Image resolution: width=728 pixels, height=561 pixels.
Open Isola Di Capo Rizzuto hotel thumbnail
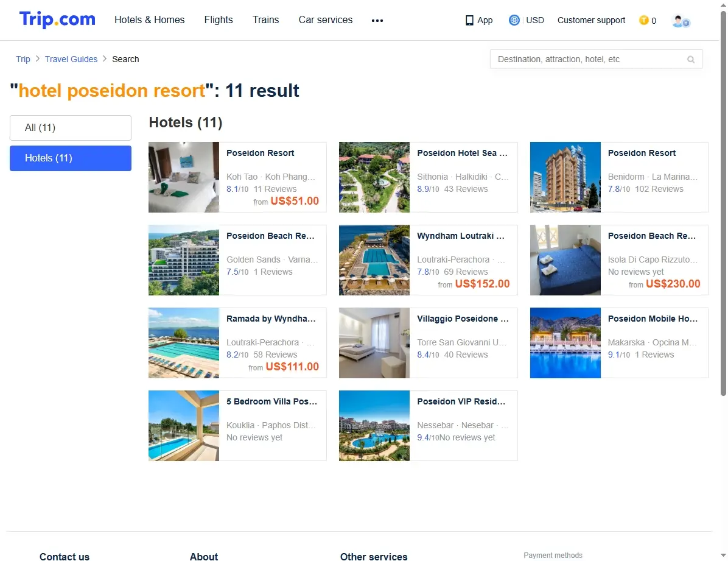[x=565, y=260]
